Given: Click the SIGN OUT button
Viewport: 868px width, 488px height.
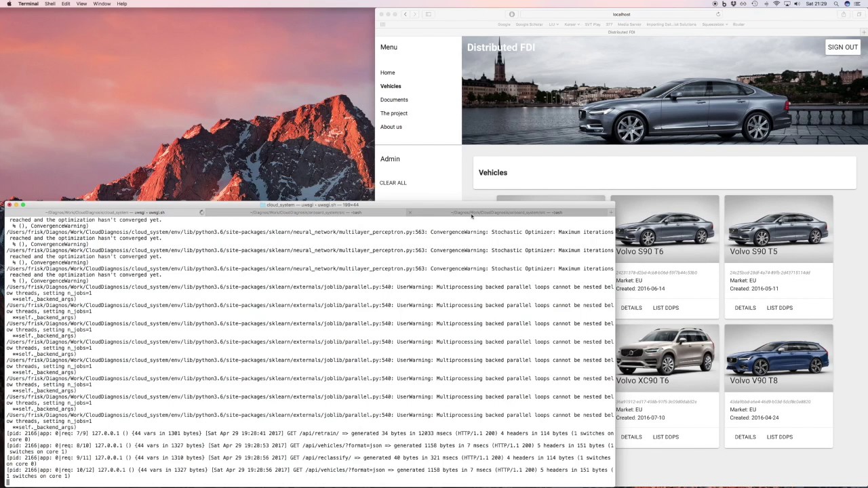Looking at the screenshot, I should [x=843, y=47].
